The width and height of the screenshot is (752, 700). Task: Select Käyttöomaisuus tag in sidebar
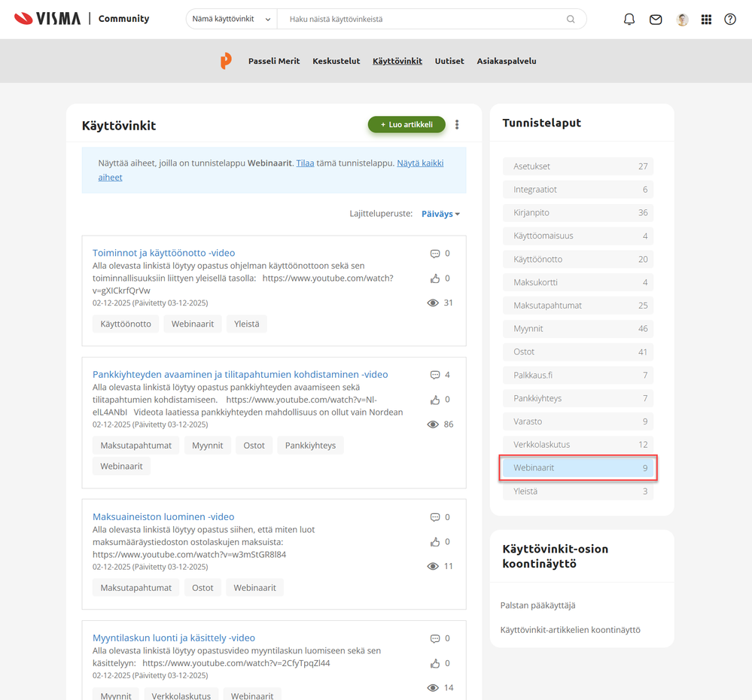point(578,236)
